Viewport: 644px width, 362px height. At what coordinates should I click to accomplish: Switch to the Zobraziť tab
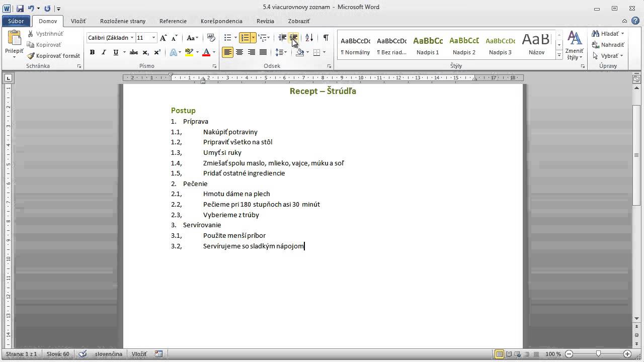click(x=299, y=21)
